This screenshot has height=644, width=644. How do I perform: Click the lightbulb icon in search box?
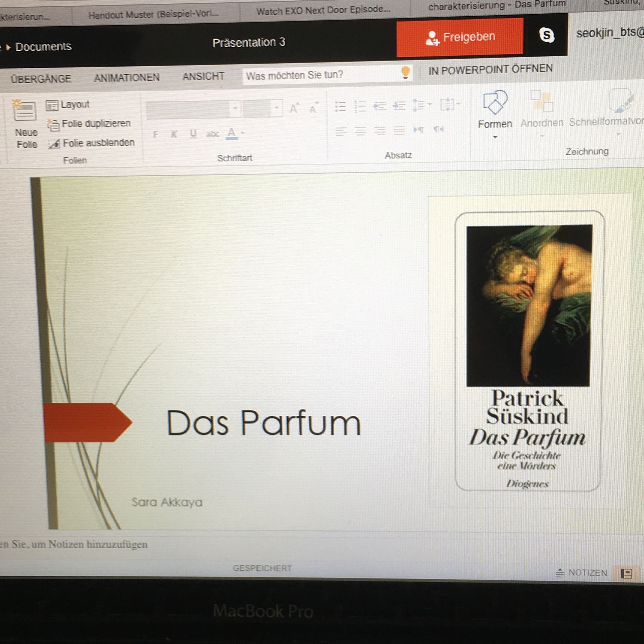405,73
